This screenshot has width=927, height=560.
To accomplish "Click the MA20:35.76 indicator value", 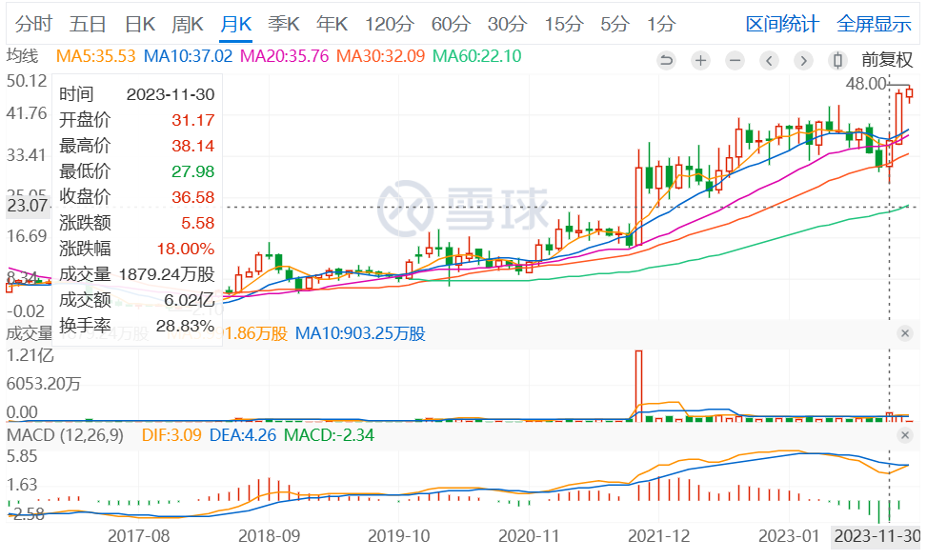I will coord(284,56).
